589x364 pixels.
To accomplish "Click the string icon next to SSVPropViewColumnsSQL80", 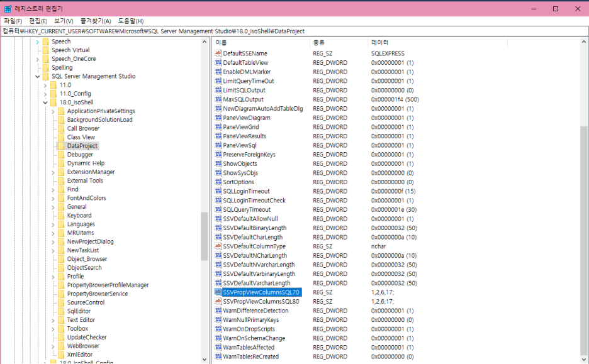I will (x=218, y=301).
